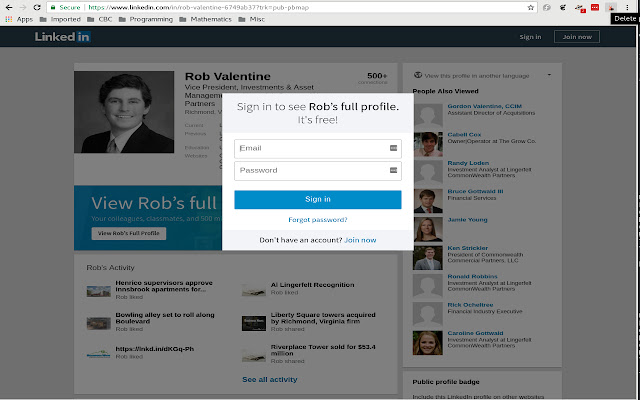The image size is (640, 400).
Task: Go back using the browser back arrow
Action: (9, 7)
